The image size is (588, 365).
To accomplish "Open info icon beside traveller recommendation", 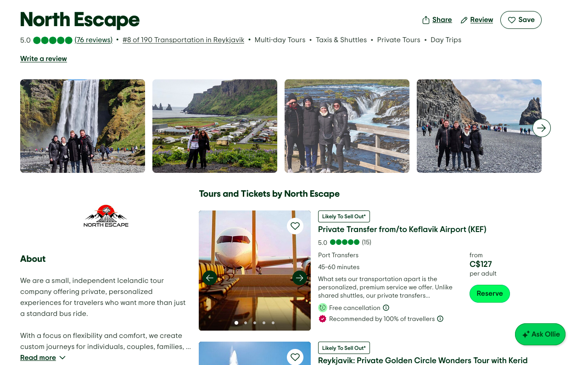I will pos(440,319).
